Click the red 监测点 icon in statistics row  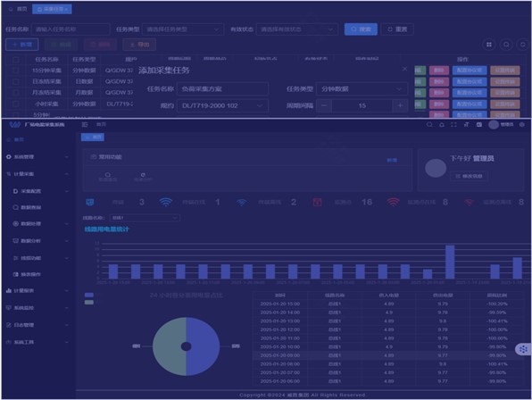coord(317,202)
